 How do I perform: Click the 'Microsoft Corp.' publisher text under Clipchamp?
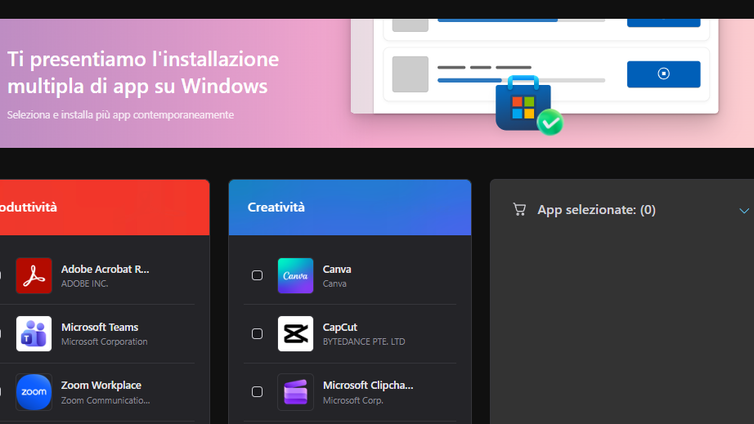[x=353, y=400]
